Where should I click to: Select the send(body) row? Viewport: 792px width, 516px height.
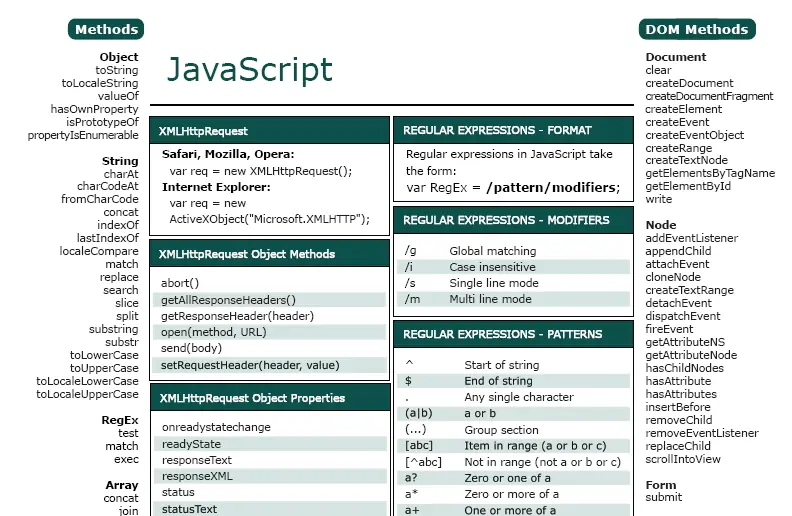tap(270, 348)
